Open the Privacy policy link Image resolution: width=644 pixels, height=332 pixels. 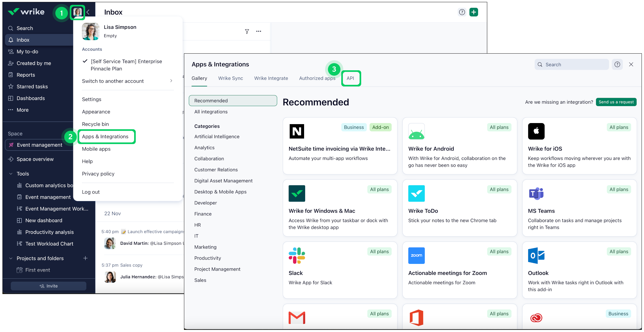pyautogui.click(x=98, y=174)
